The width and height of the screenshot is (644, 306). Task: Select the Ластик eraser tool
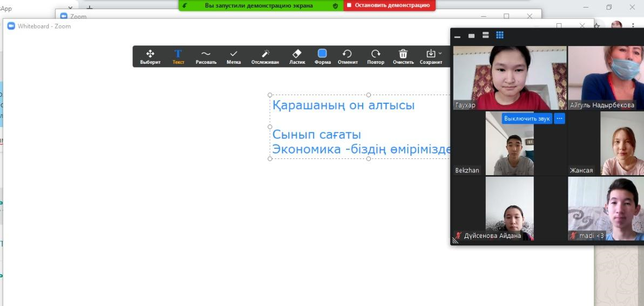(x=297, y=57)
